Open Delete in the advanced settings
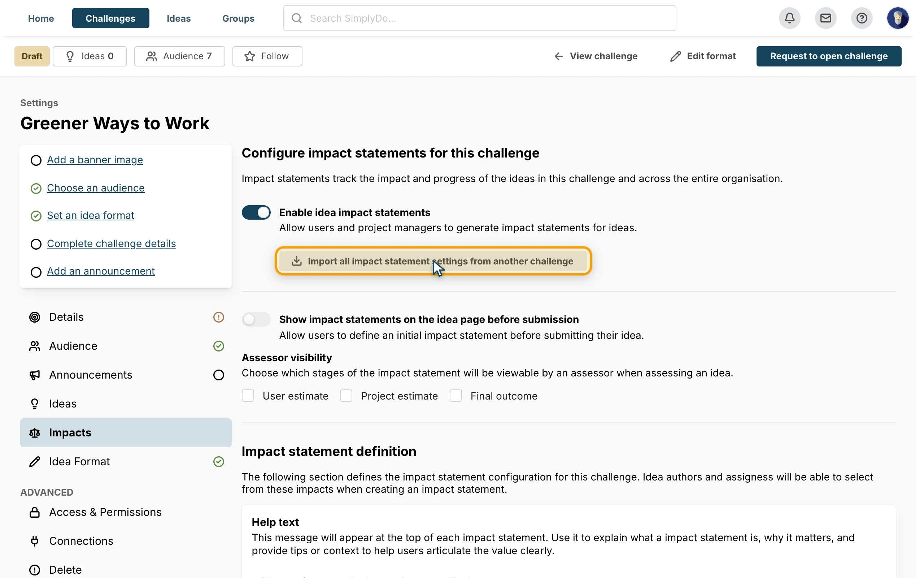This screenshot has height=578, width=924. (x=126, y=570)
